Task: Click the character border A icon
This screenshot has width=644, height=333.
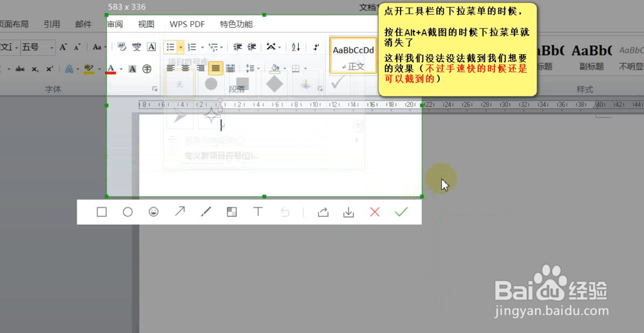Action: (x=151, y=47)
